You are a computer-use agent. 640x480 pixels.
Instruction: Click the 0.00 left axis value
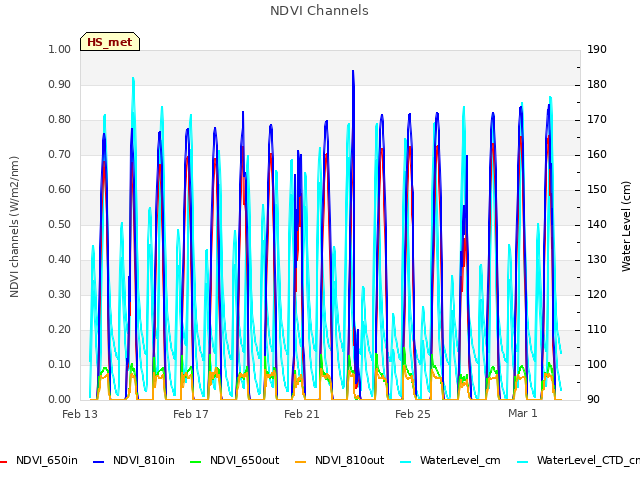tap(60, 400)
